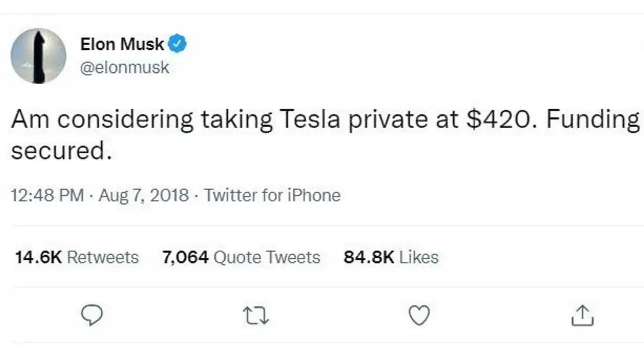The width and height of the screenshot is (644, 362).
Task: View the 14.6K Retweets list
Action: [76, 257]
